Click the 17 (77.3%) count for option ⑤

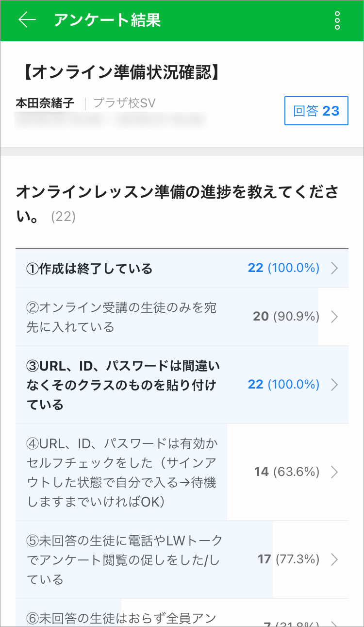tap(288, 559)
